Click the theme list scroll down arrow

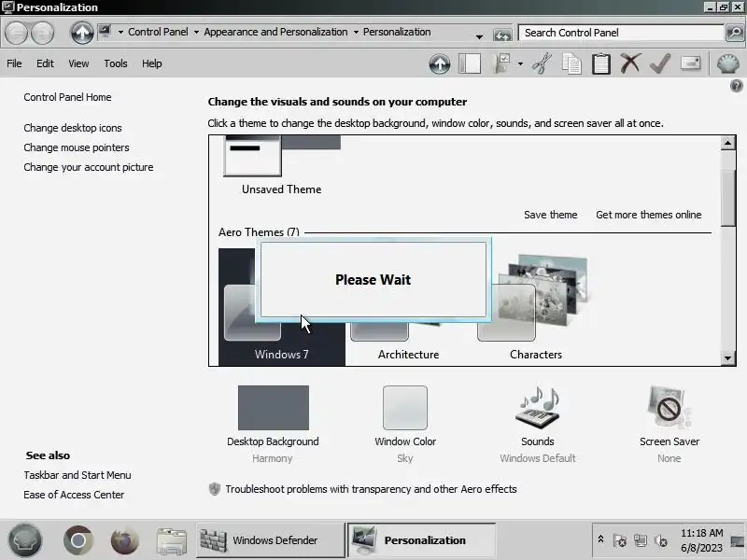728,358
